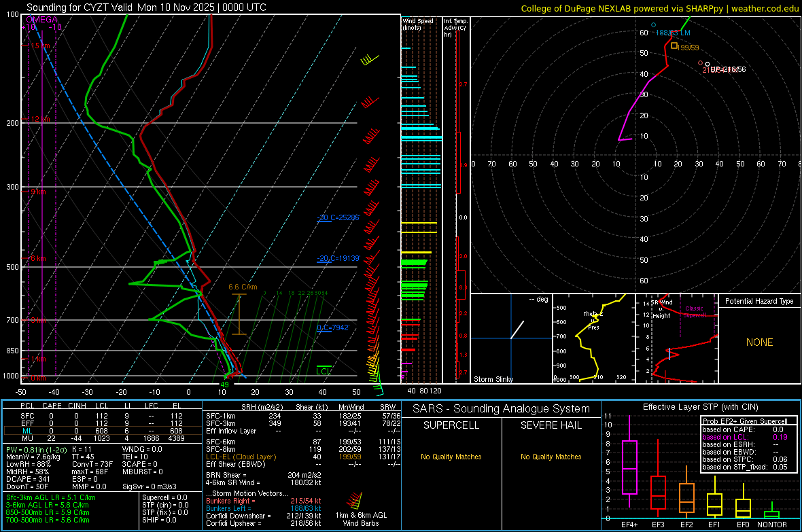
Task: Click 'No Quality Matches' under SEVERE HAIL
Action: tap(551, 457)
